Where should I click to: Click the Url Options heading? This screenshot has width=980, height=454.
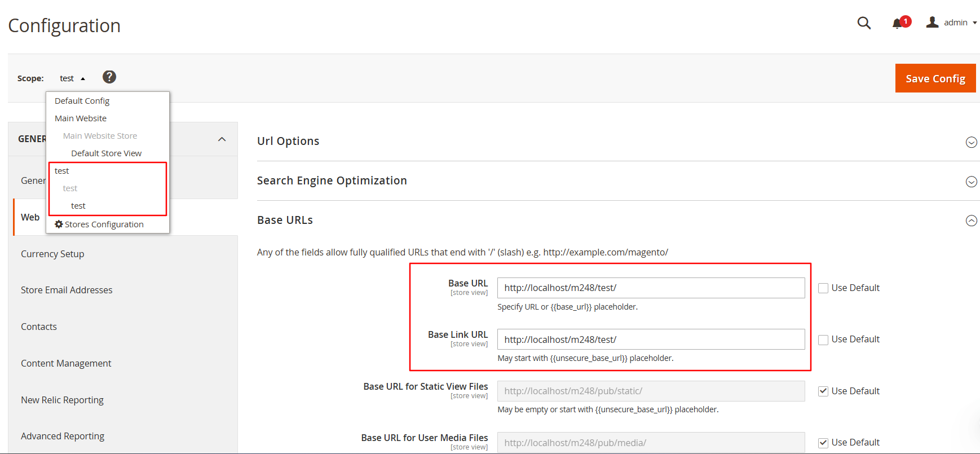click(288, 141)
